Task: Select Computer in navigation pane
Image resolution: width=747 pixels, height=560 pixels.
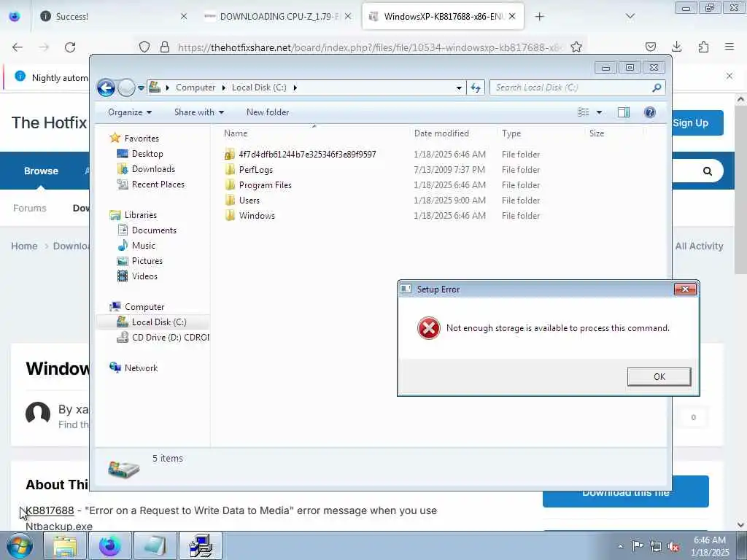Action: [144, 307]
